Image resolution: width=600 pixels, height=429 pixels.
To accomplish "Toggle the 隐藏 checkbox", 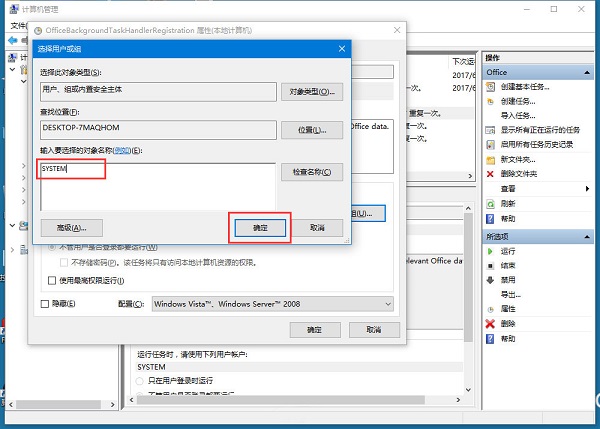I will pyautogui.click(x=44, y=304).
